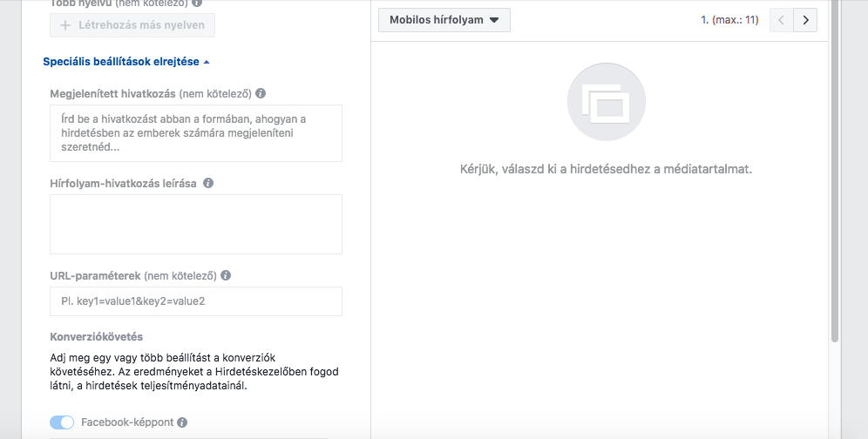Click the media placeholder image icon
The image size is (868, 439).
(607, 102)
